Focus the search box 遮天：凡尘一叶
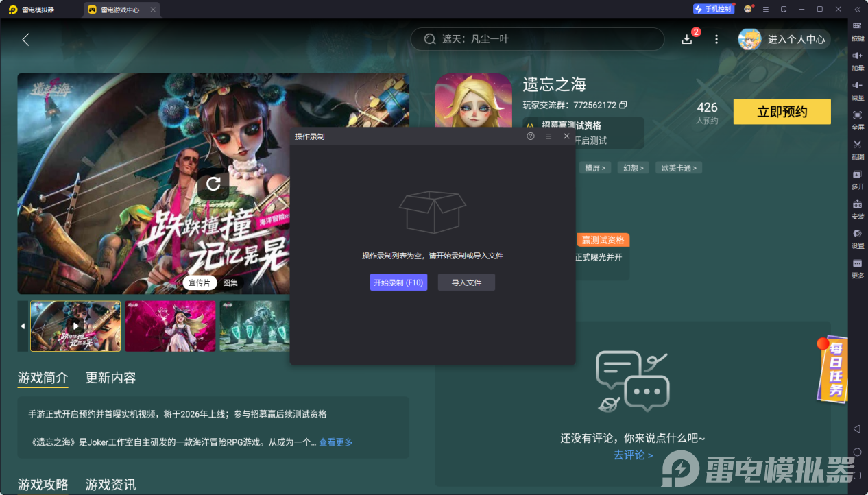The image size is (868, 495). (538, 39)
